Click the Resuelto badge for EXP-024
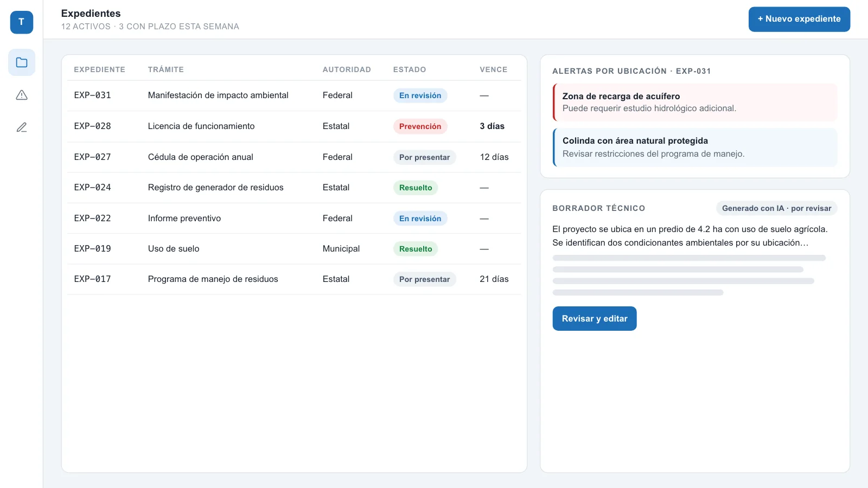The image size is (868, 488). pyautogui.click(x=416, y=188)
